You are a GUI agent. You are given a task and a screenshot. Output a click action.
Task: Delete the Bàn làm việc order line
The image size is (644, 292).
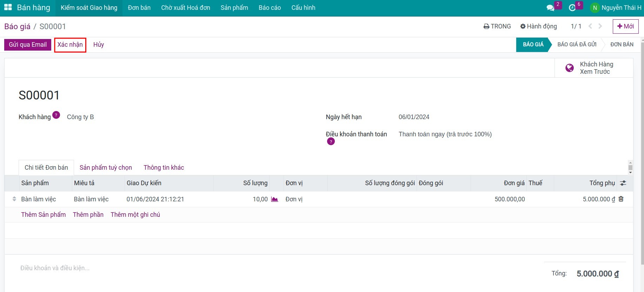[621, 199]
